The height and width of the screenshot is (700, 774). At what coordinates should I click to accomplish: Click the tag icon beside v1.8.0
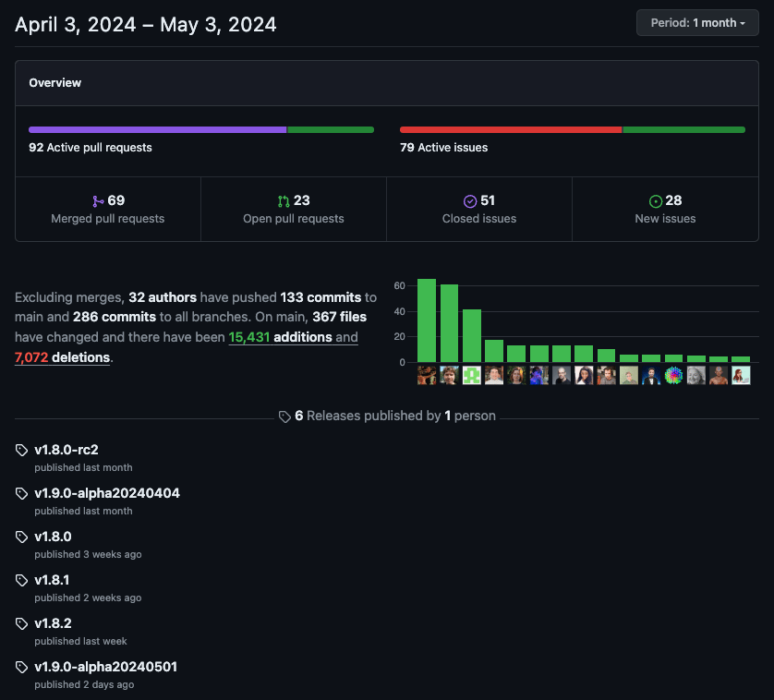tap(22, 537)
